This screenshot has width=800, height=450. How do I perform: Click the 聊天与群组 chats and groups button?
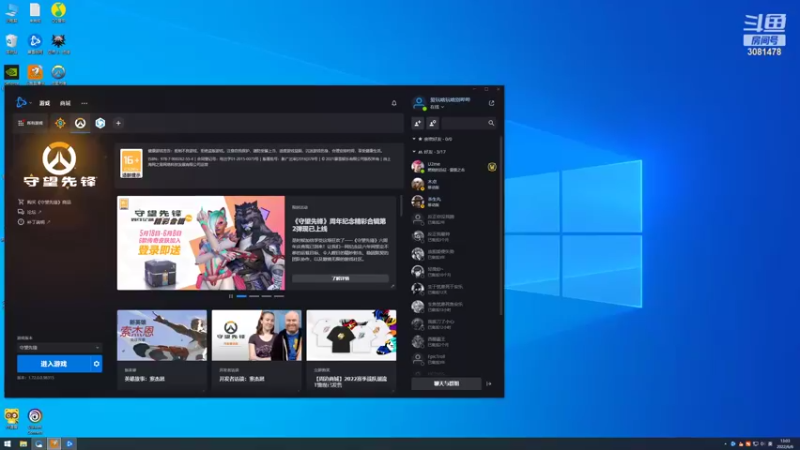pyautogui.click(x=446, y=384)
